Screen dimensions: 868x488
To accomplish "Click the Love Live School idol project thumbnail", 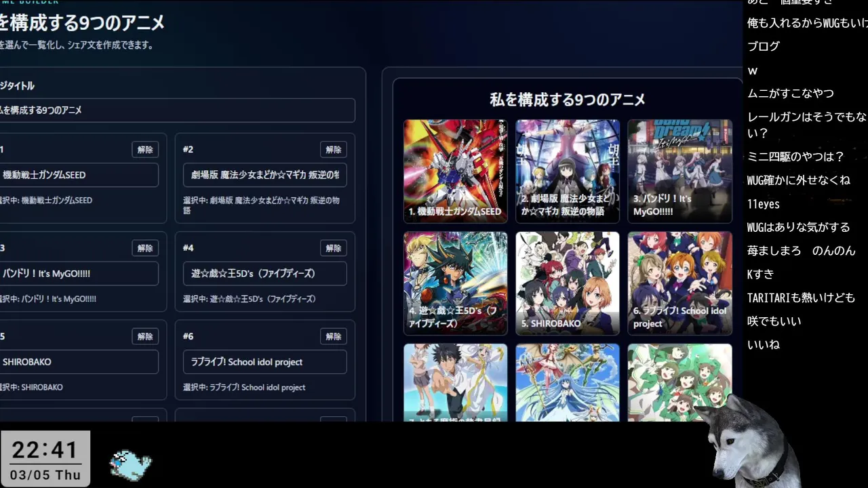I will pyautogui.click(x=679, y=283).
